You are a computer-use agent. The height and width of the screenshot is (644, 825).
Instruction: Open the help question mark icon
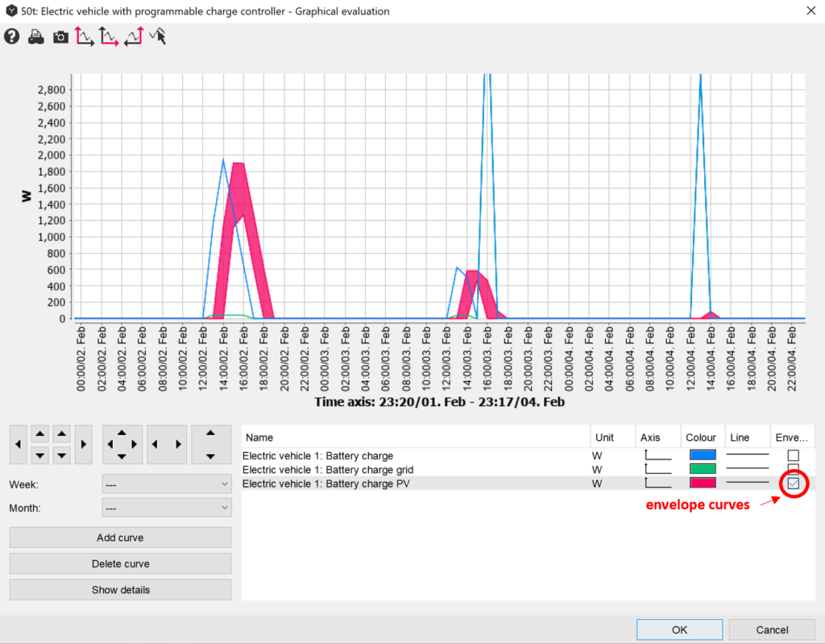(x=11, y=37)
